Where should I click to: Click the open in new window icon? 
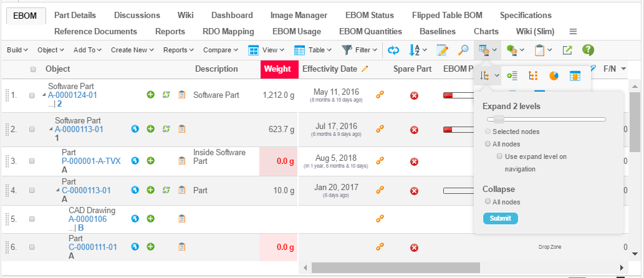click(567, 50)
